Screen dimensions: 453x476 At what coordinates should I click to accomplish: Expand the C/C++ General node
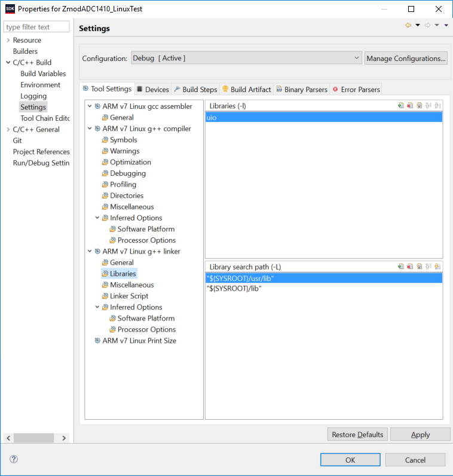coord(8,129)
